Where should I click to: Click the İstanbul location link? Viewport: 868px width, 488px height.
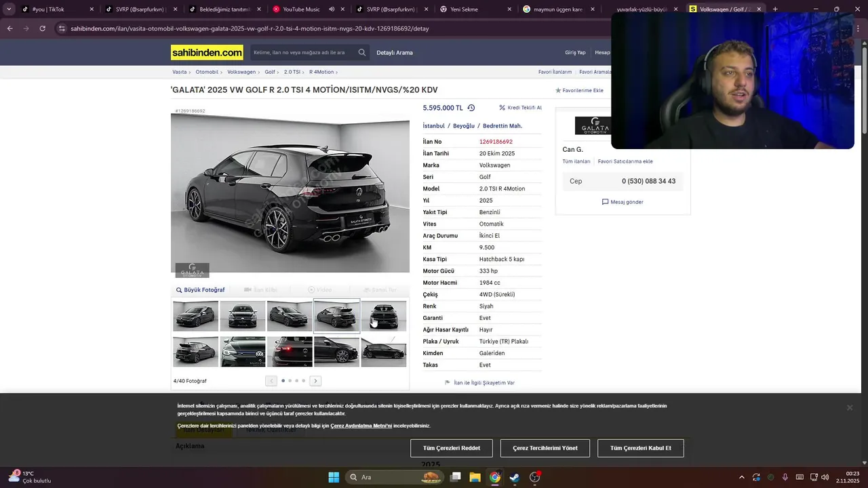pyautogui.click(x=434, y=126)
